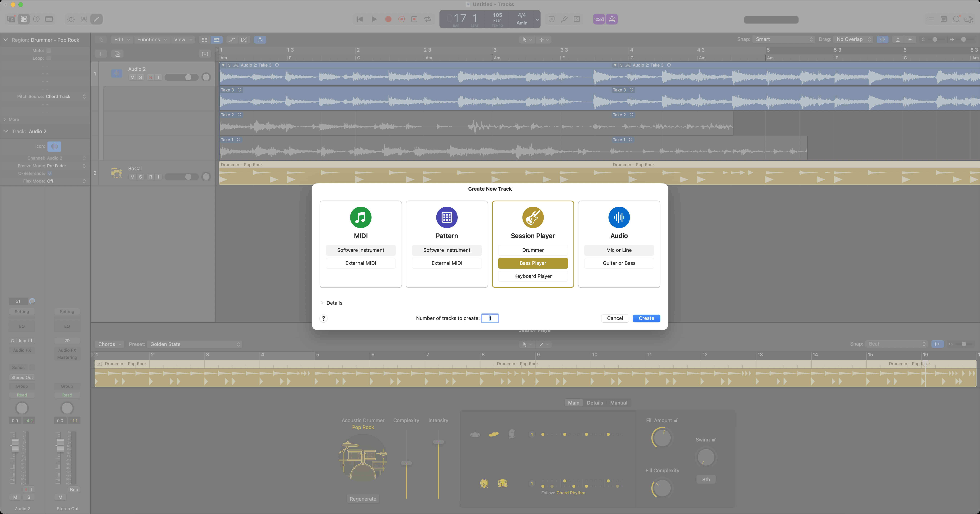Viewport: 980px width, 514px height.
Task: Adjust the Complexity slider
Action: click(x=406, y=463)
